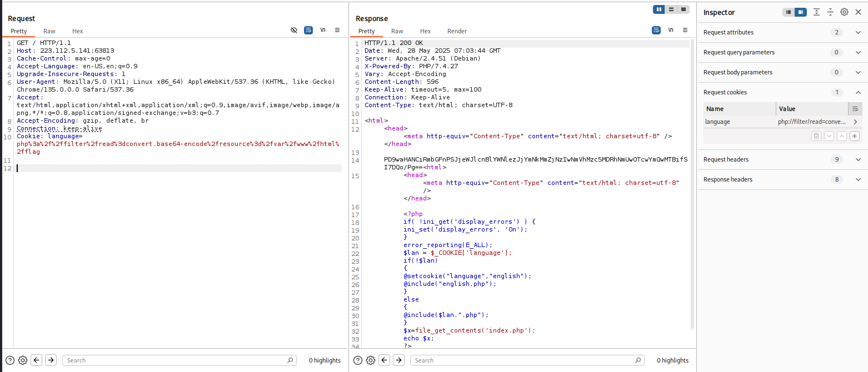868x372 pixels.
Task: Switch Request view to Hex tab
Action: pyautogui.click(x=77, y=31)
